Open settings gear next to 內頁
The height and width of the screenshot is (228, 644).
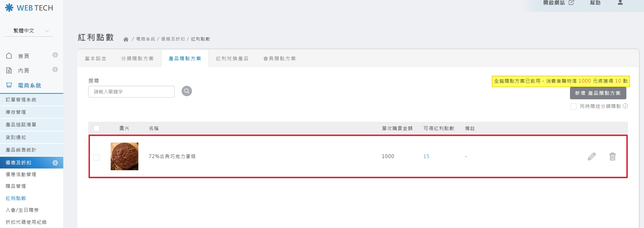[55, 70]
